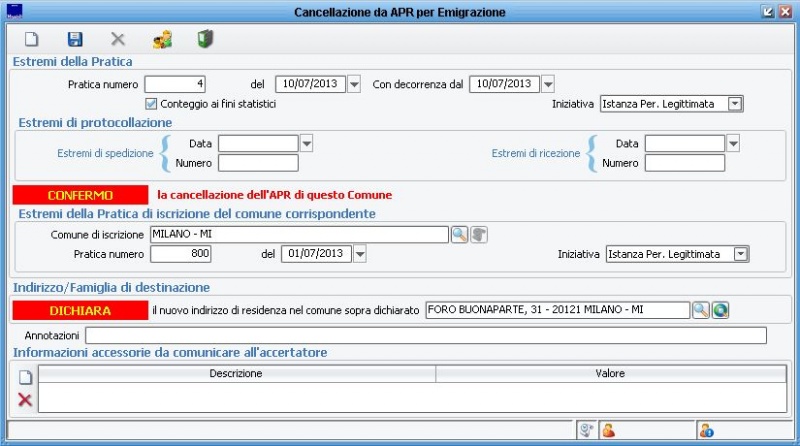The height and width of the screenshot is (446, 800).
Task: Click 'la cancellazione dell'APR di questo Comune' text
Action: coord(274,195)
